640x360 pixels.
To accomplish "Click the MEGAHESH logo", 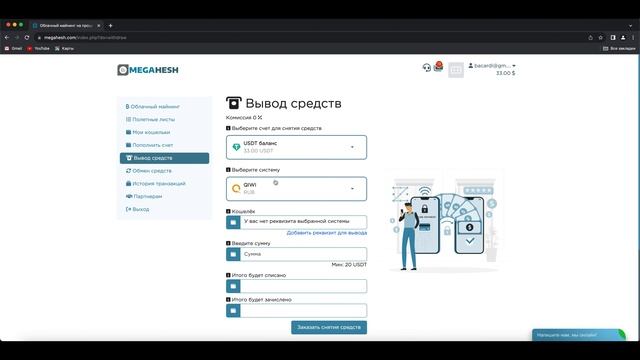I will [x=148, y=70].
